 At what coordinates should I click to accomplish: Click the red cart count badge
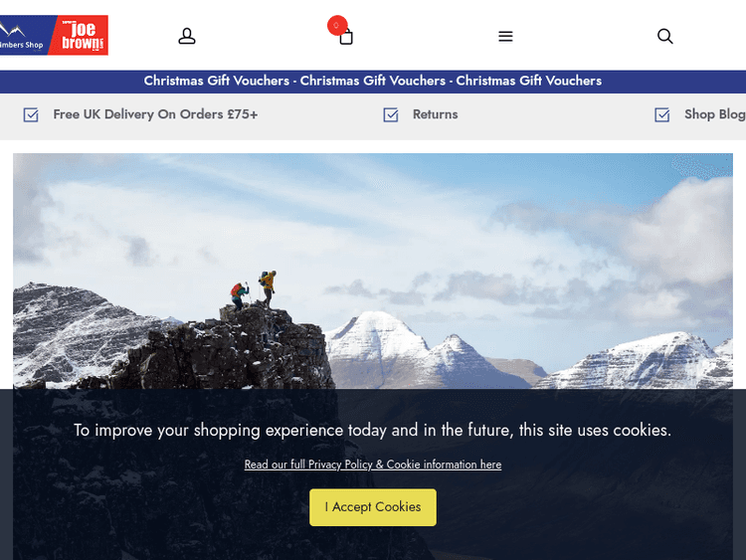337,25
